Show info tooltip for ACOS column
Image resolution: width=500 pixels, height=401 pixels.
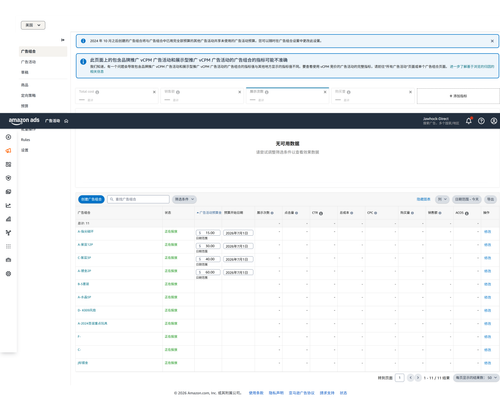click(x=467, y=213)
